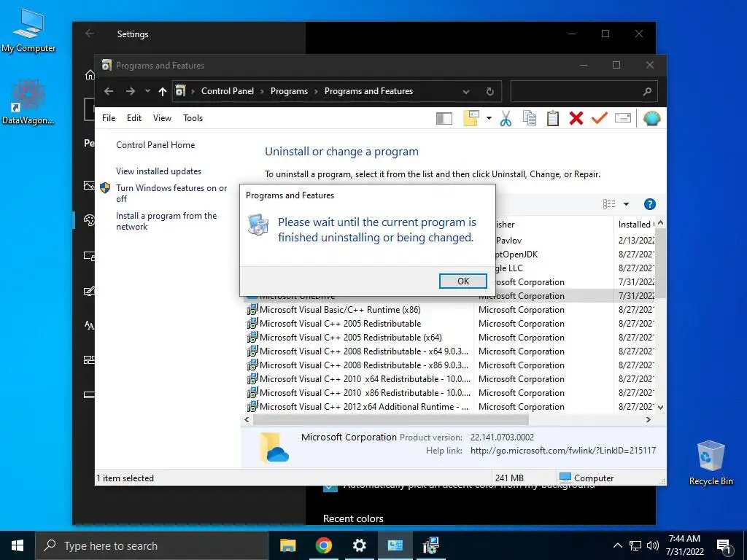Sort by Installed On column header
This screenshot has width=747, height=560.
(x=635, y=225)
